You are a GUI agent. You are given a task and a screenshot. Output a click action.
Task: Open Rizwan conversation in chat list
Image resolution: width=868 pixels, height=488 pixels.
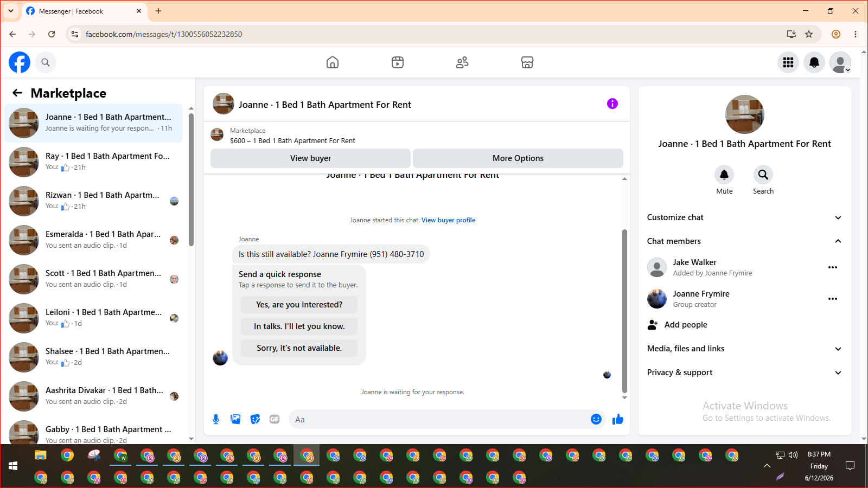[93, 201]
